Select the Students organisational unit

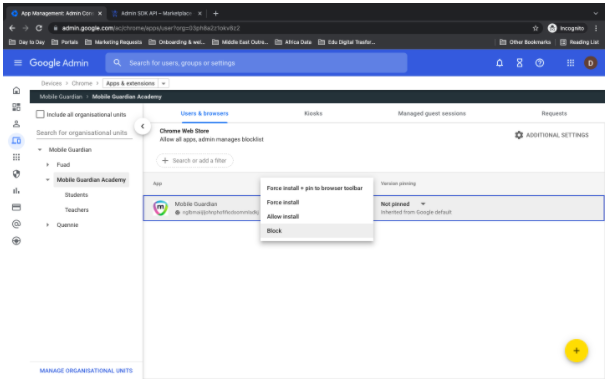(77, 195)
